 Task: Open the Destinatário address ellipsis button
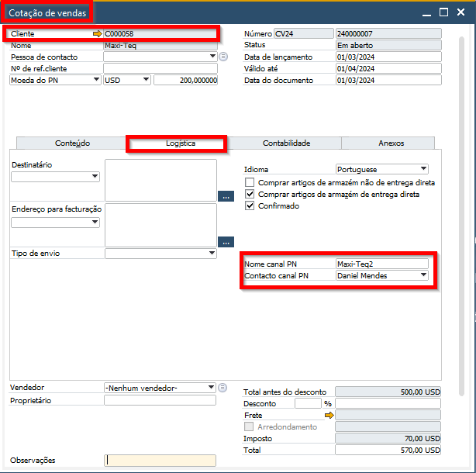[x=226, y=196]
